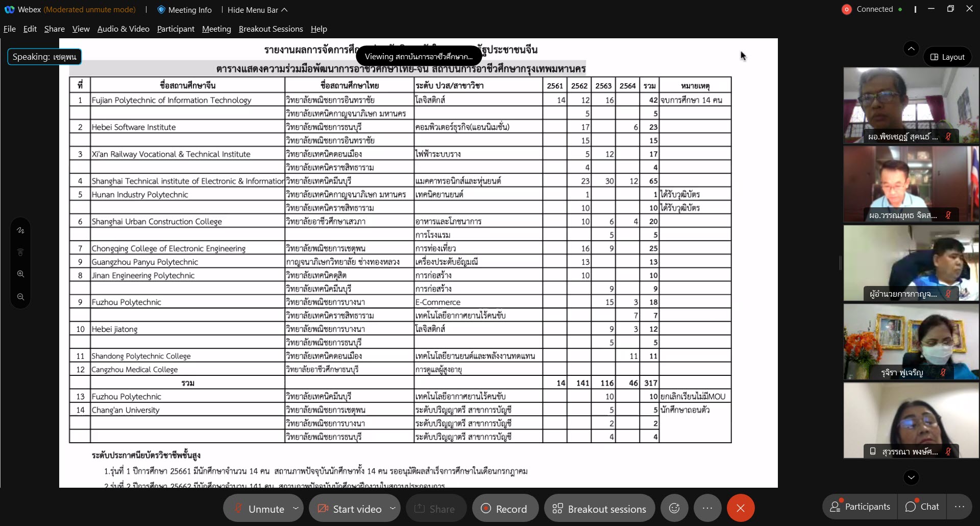Open Breakout sessions button
Viewport: 980px width, 526px height.
600,509
